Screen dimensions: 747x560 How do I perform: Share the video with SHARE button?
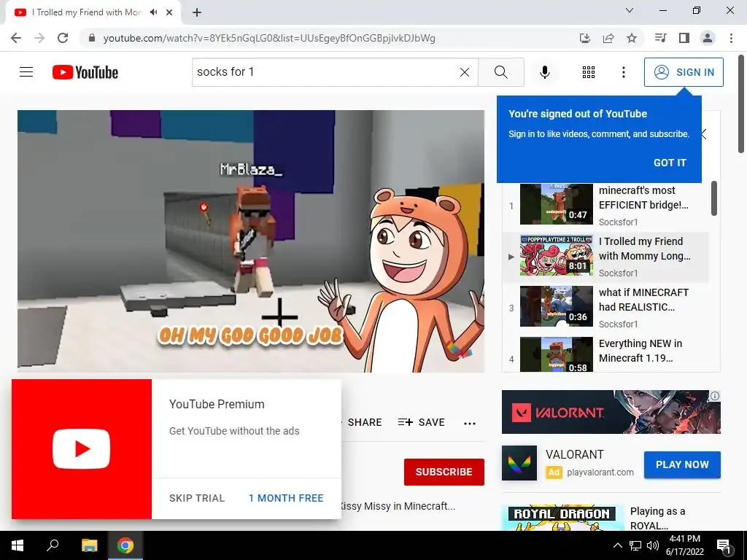[x=365, y=422]
